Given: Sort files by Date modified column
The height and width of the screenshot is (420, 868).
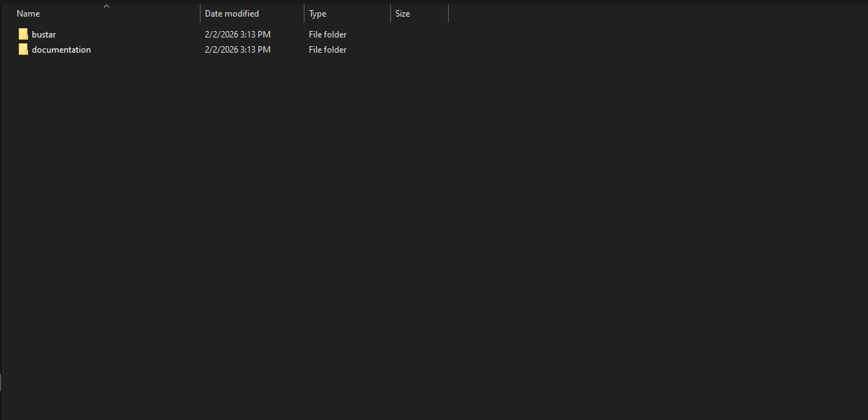Looking at the screenshot, I should tap(232, 14).
